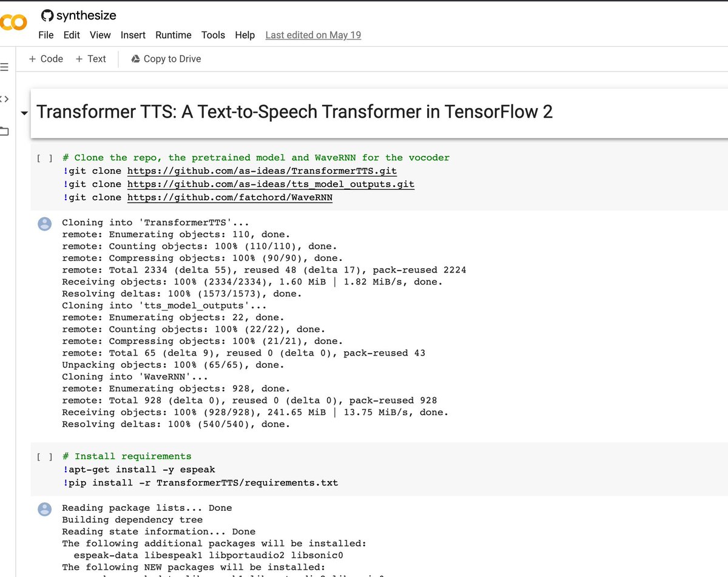
Task: Click the Colab logo
Action: [13, 22]
